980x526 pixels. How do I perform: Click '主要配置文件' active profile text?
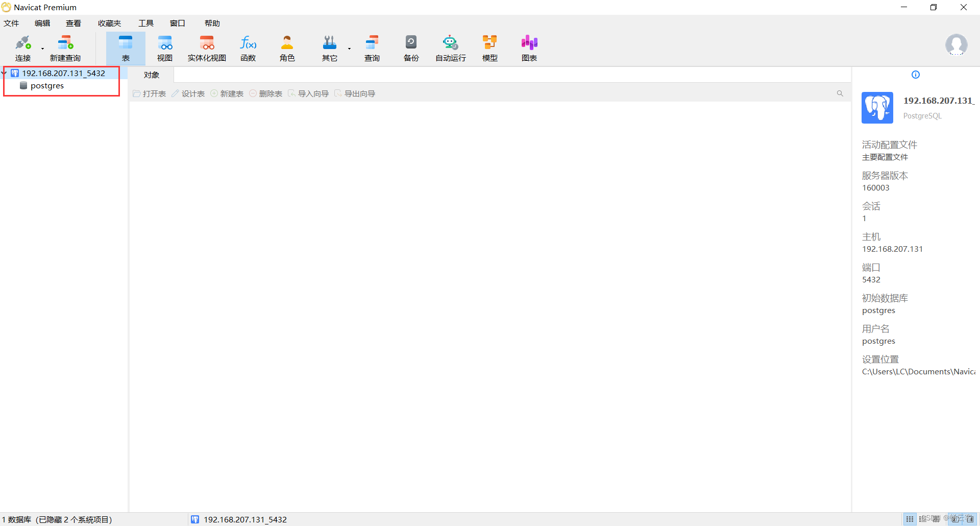885,157
